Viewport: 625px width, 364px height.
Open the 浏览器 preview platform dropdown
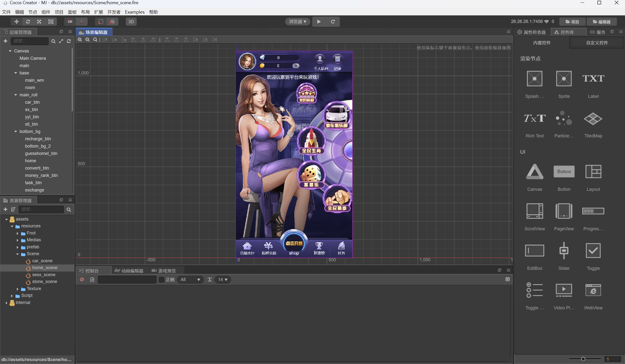pos(297,21)
